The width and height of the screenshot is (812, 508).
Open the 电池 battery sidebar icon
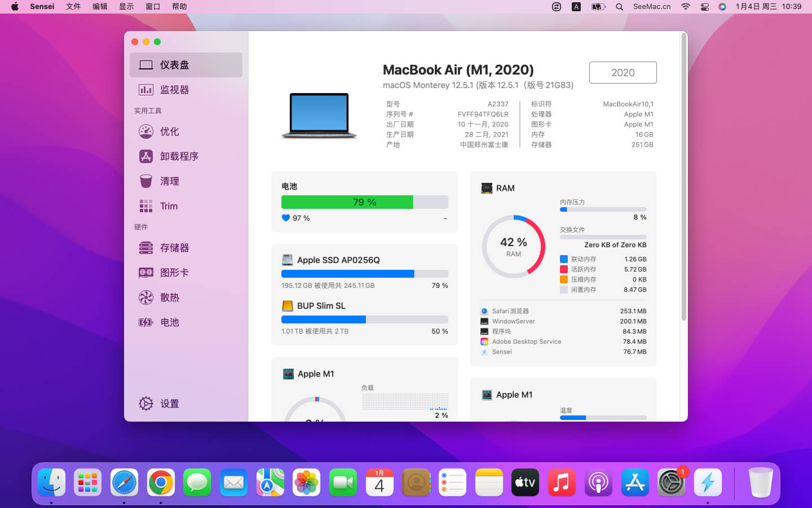[146, 322]
